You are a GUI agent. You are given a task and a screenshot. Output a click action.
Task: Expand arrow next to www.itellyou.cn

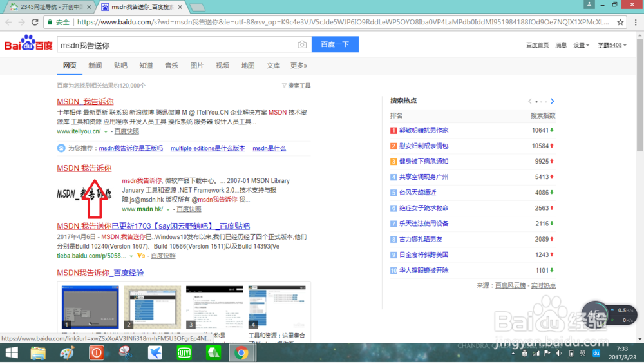(106, 131)
